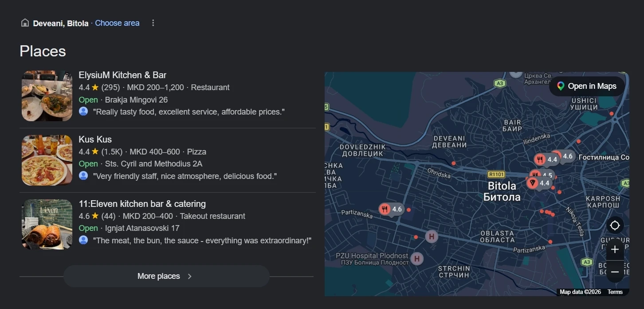Click the (295) review count
This screenshot has height=309, width=644.
tap(110, 87)
